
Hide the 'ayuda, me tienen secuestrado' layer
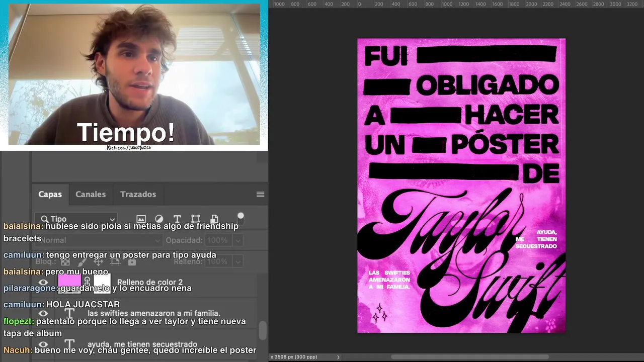43,344
